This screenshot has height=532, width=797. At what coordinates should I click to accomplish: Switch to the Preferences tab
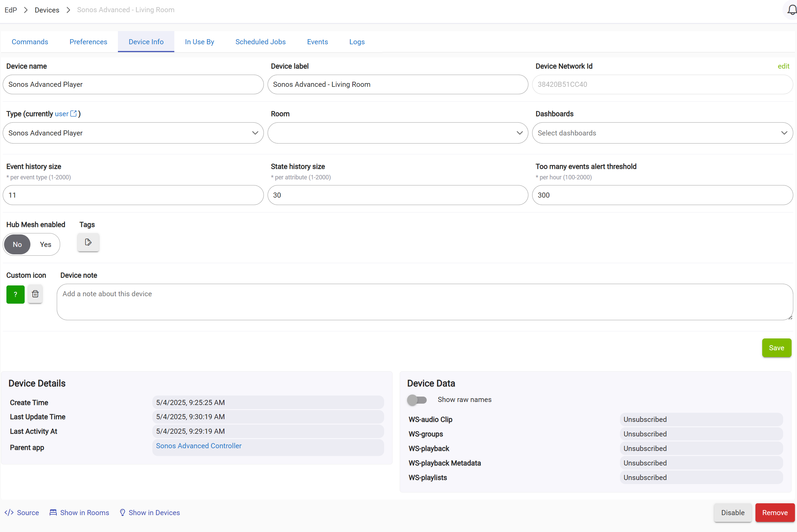point(88,42)
